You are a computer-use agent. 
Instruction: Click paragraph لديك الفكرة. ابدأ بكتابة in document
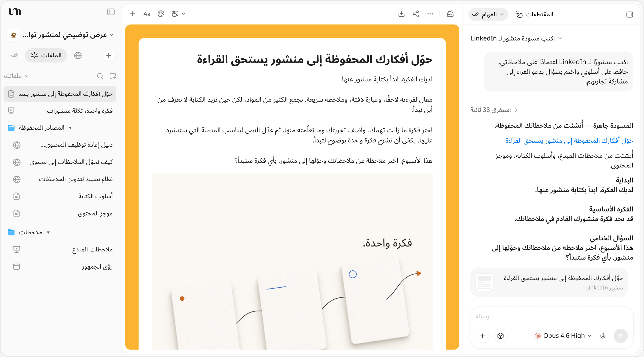(x=386, y=79)
